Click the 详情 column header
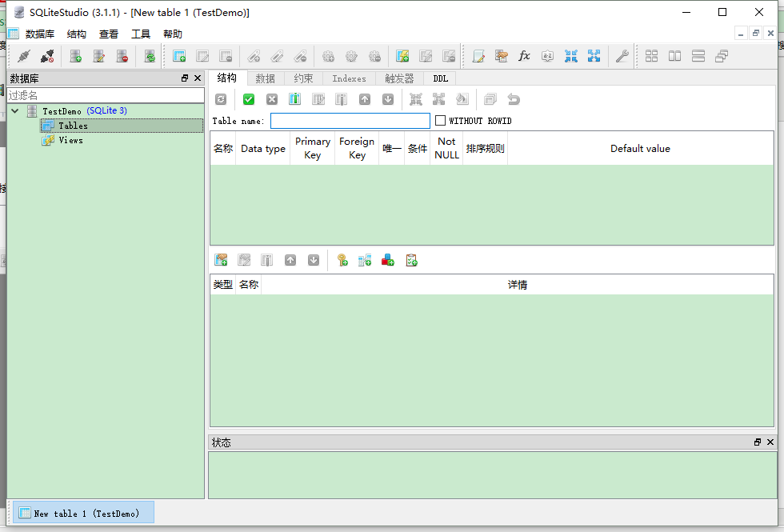784x532 pixels. pyautogui.click(x=518, y=285)
